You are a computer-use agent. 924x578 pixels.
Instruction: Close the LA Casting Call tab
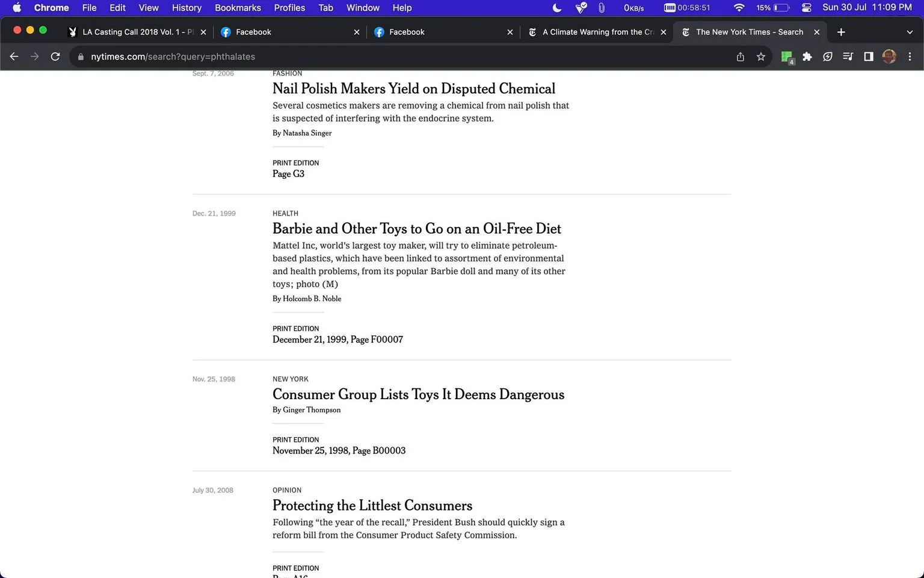pyautogui.click(x=203, y=32)
